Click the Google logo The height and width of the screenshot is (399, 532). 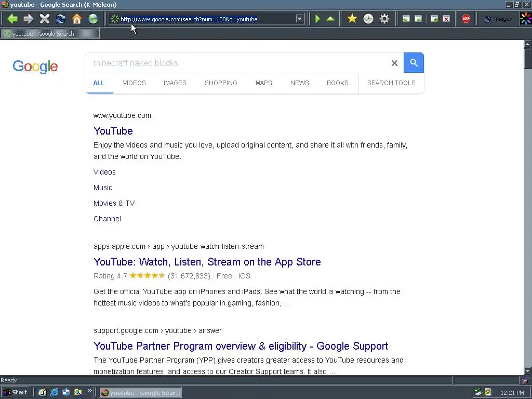pos(35,66)
